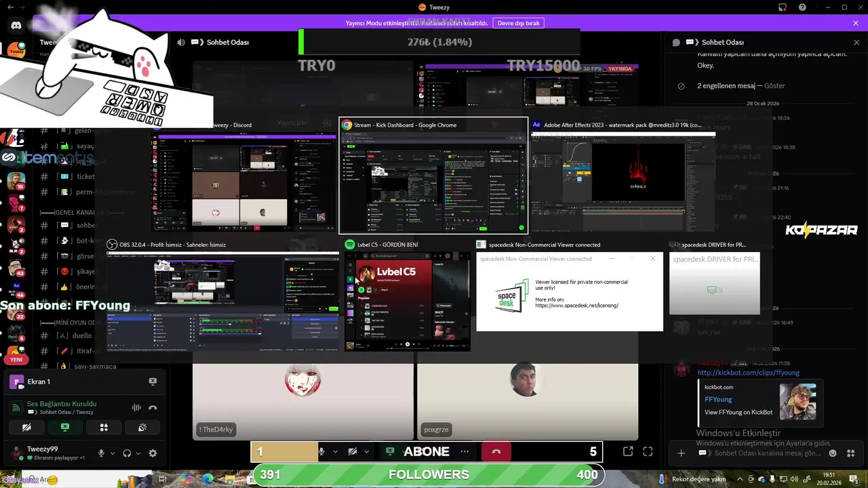Toggle deafen headphones next to Tweezy99
868x488 pixels.
pos(127,453)
